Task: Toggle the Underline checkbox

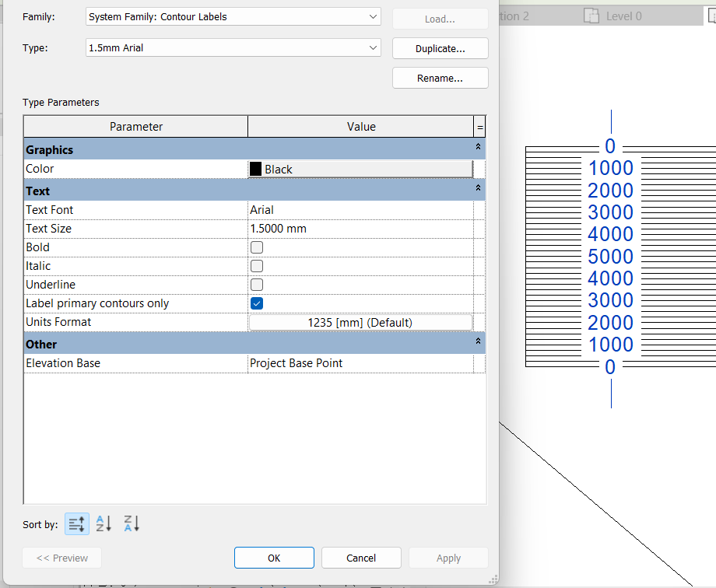Action: tap(257, 284)
